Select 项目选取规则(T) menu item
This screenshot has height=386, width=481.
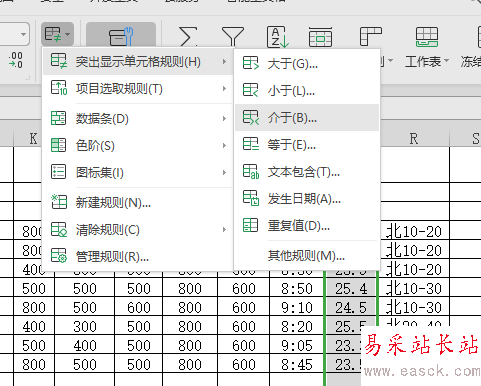click(x=138, y=89)
